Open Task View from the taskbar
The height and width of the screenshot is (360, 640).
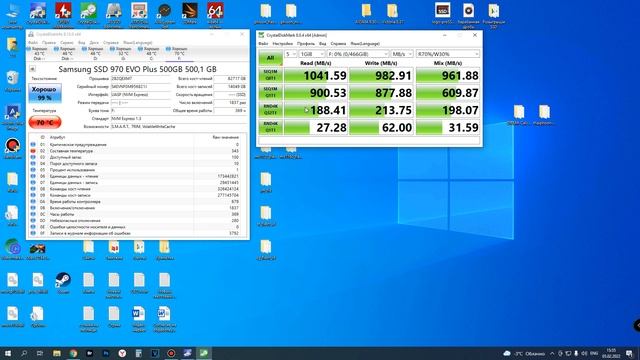click(x=40, y=353)
